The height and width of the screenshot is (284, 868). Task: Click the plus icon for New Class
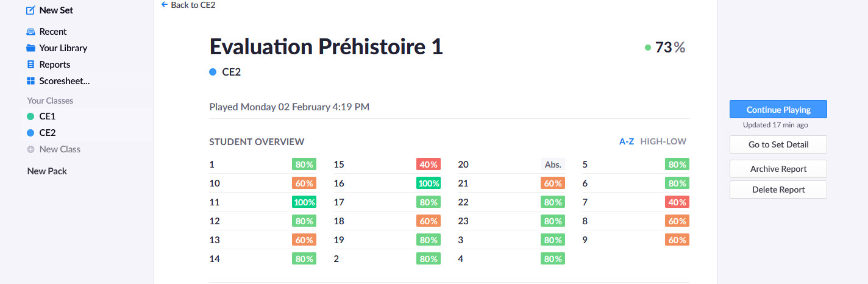point(30,149)
